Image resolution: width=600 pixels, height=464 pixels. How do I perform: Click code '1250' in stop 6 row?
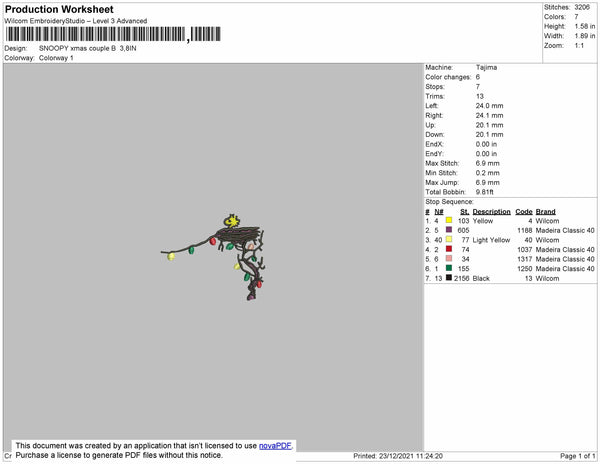(525, 269)
